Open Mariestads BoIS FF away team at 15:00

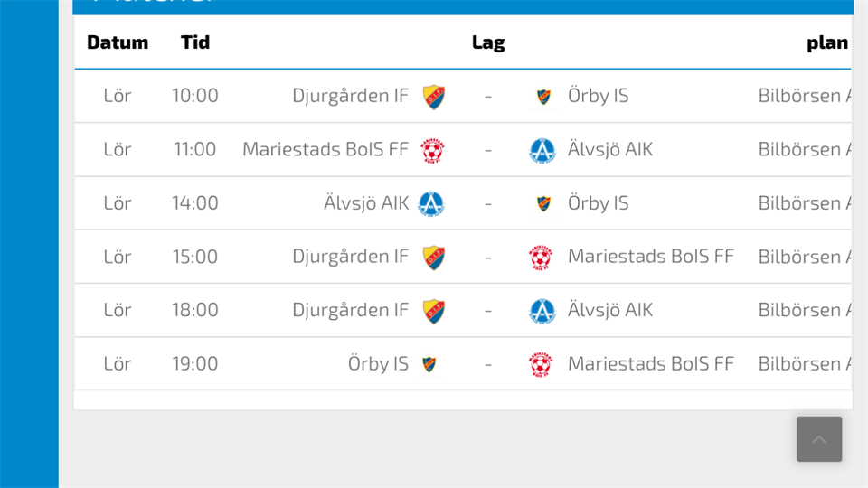pyautogui.click(x=651, y=257)
